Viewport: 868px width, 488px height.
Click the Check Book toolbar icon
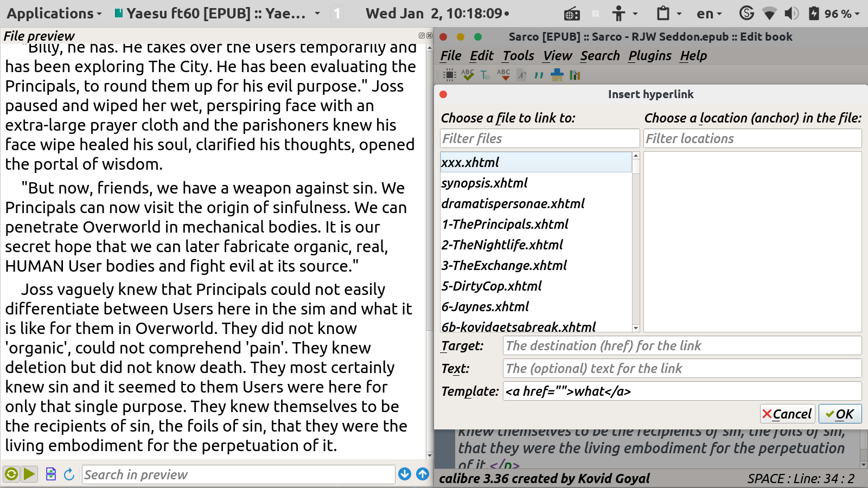450,75
